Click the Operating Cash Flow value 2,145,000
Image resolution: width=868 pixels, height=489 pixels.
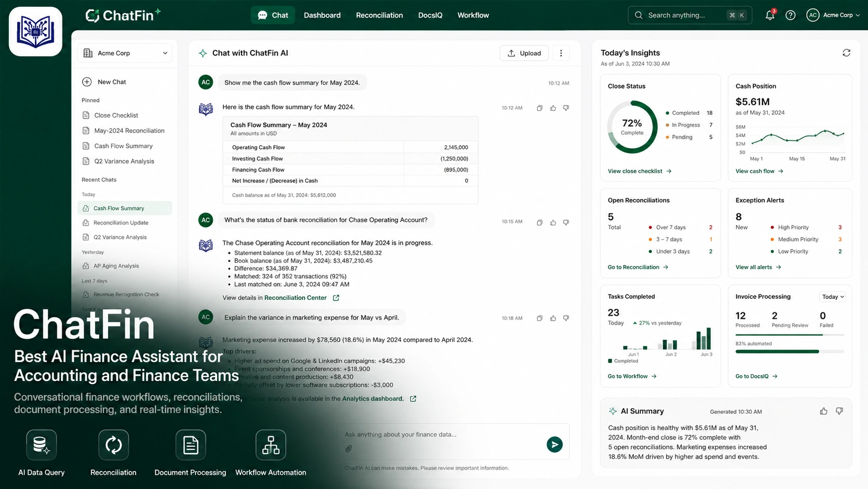[456, 148]
